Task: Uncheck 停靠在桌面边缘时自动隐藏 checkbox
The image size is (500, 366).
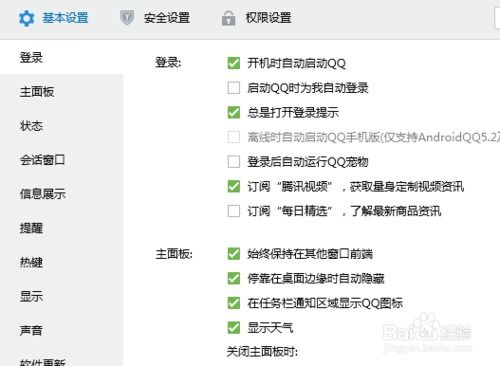Action: [234, 278]
